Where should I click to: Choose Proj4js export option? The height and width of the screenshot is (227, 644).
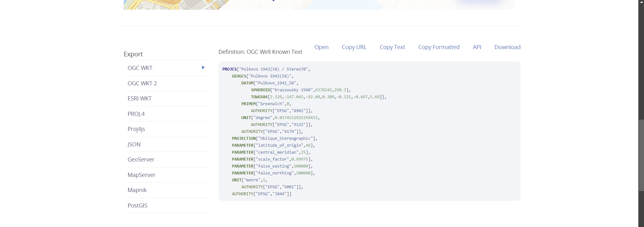pos(136,129)
